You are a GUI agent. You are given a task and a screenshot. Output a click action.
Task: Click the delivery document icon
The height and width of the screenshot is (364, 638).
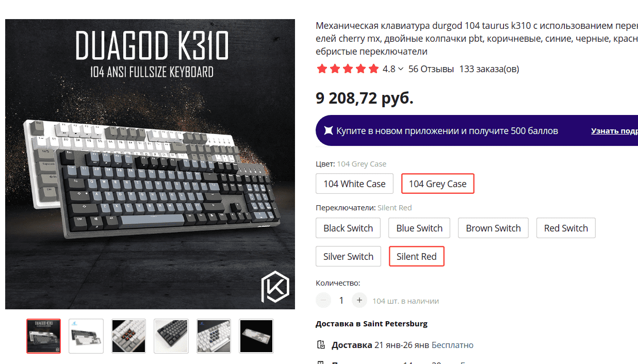[x=321, y=345]
